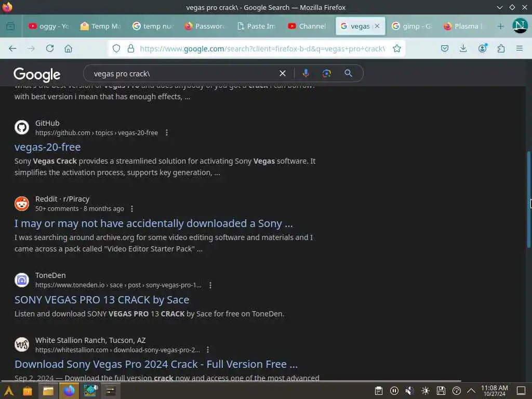Click the horizontal page scrollbar
The height and width of the screenshot is (399, 532).
(x=231, y=381)
